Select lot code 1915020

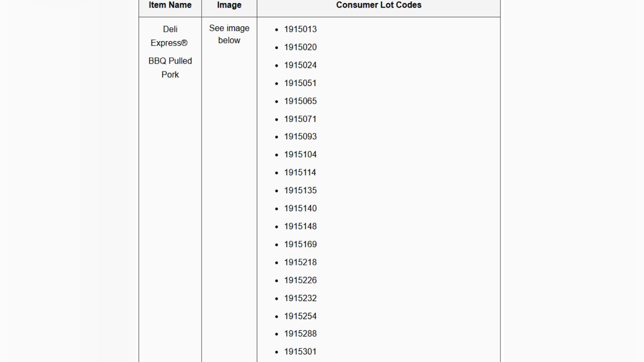pyautogui.click(x=300, y=47)
